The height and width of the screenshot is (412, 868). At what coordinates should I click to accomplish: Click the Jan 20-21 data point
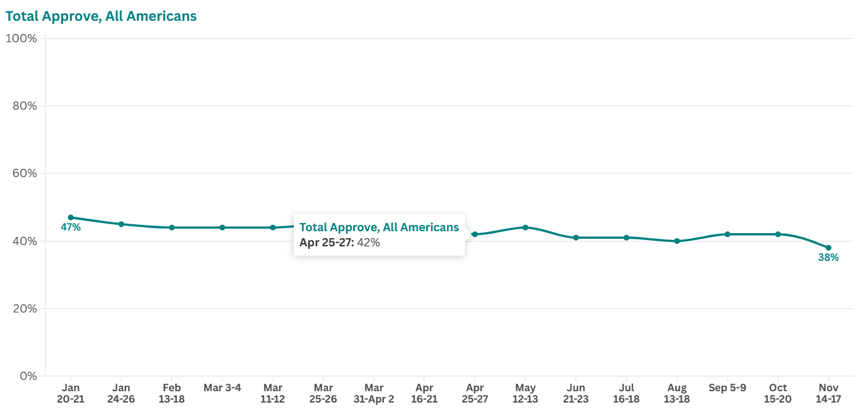71,217
